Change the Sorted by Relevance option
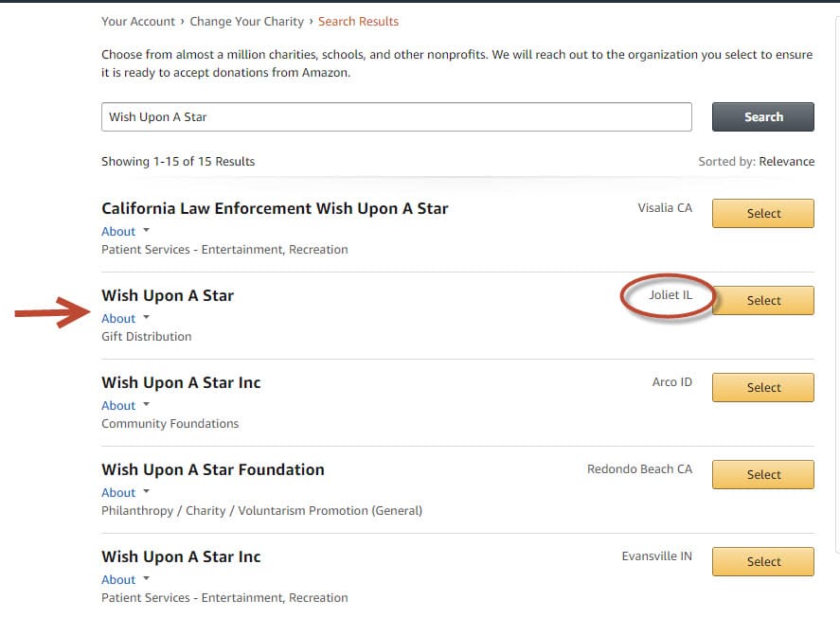 click(x=786, y=162)
